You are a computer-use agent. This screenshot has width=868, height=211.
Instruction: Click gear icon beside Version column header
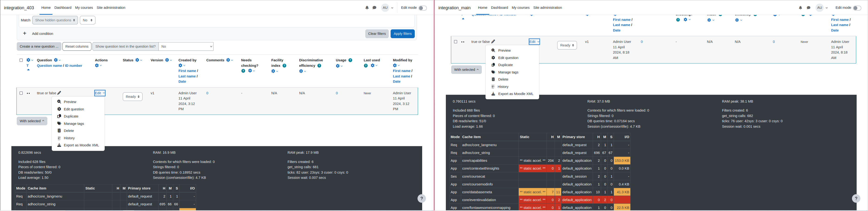(167, 60)
